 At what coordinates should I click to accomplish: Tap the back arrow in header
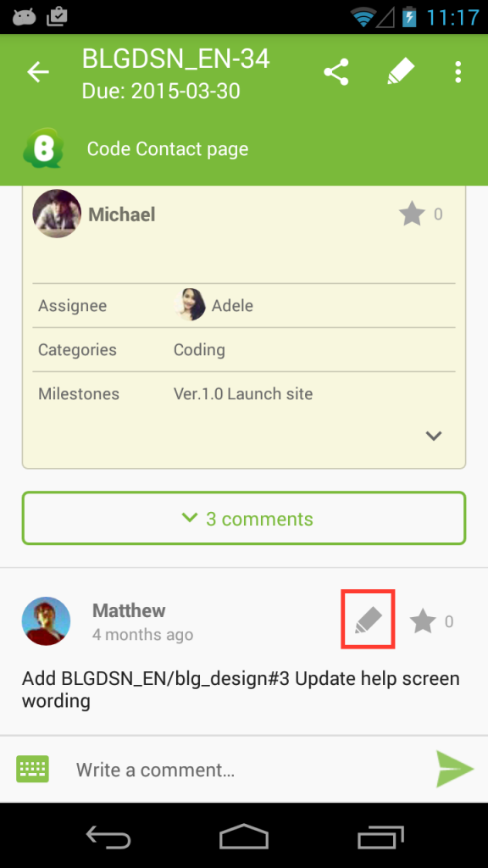(x=38, y=72)
